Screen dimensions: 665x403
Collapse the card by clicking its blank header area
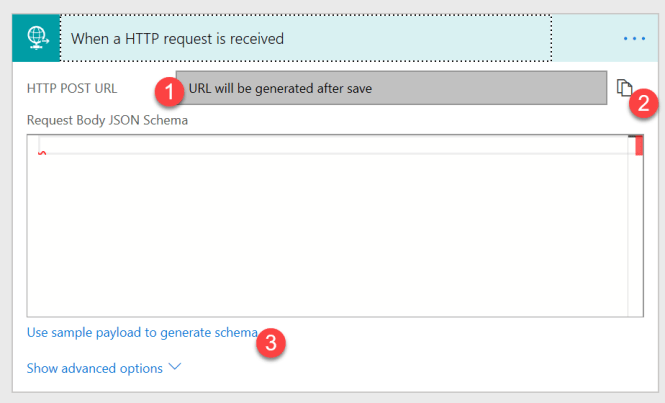pos(585,38)
